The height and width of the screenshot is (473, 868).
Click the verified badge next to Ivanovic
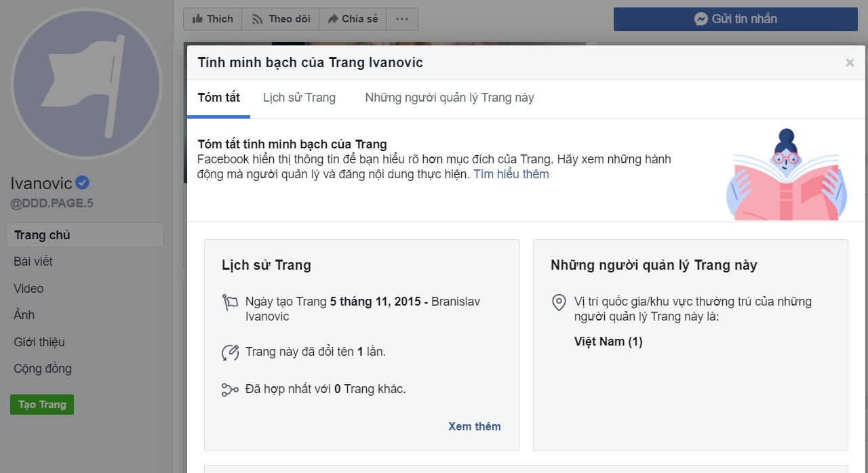pos(81,182)
